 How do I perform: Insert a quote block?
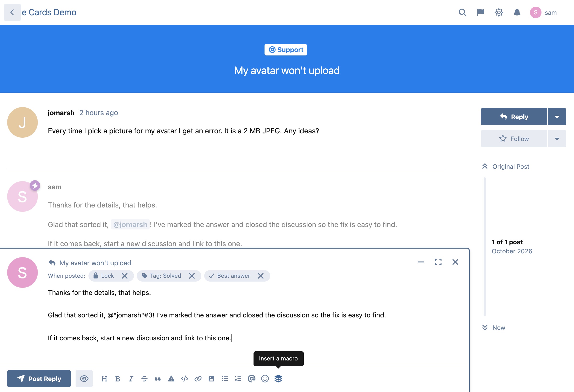[158, 379]
